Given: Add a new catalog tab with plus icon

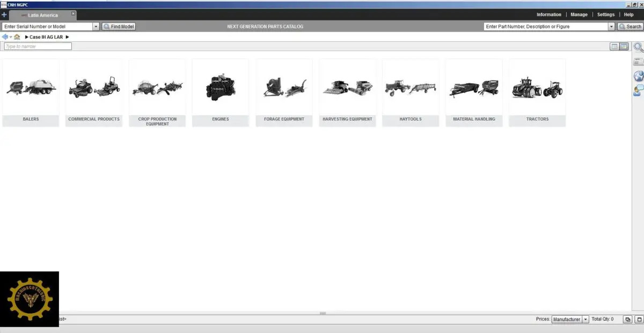Looking at the screenshot, I should point(4,15).
